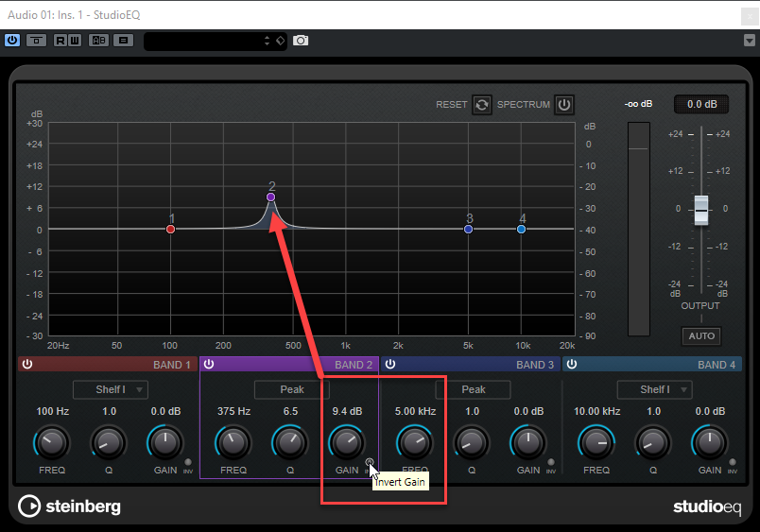Toggle BAND 1 power button
Screen dimensions: 760x532
tap(27, 364)
